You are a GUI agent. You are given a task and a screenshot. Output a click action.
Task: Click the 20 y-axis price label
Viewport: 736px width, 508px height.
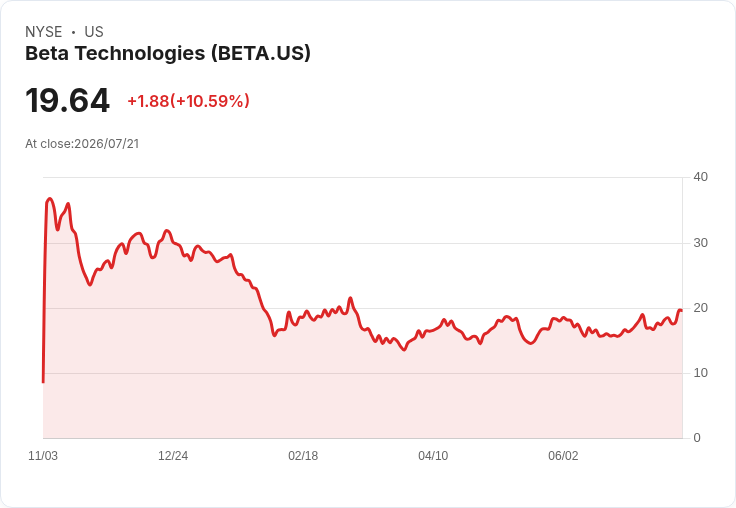[x=700, y=308]
